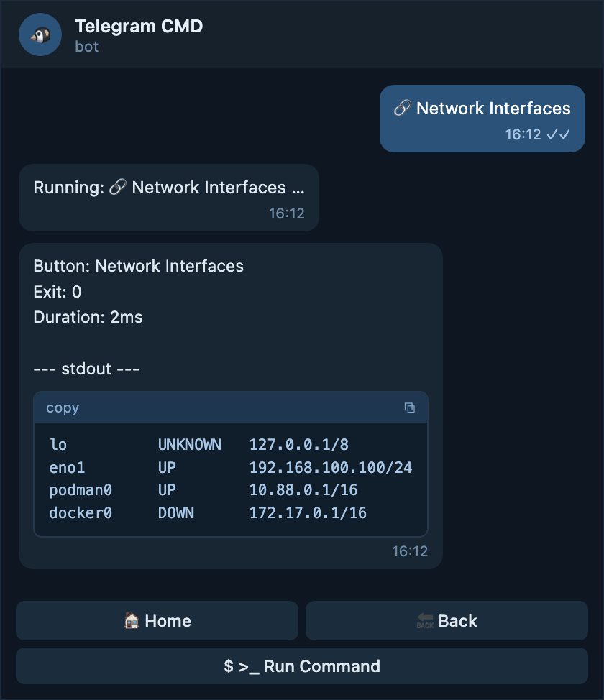Click the 'Button: Network Interfaces' line
604x700 pixels.
point(139,266)
